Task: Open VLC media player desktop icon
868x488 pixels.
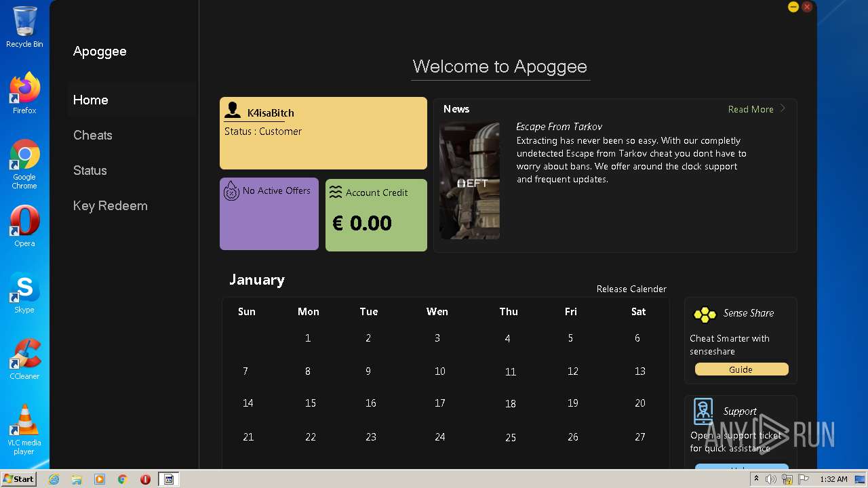Action: coord(24,430)
